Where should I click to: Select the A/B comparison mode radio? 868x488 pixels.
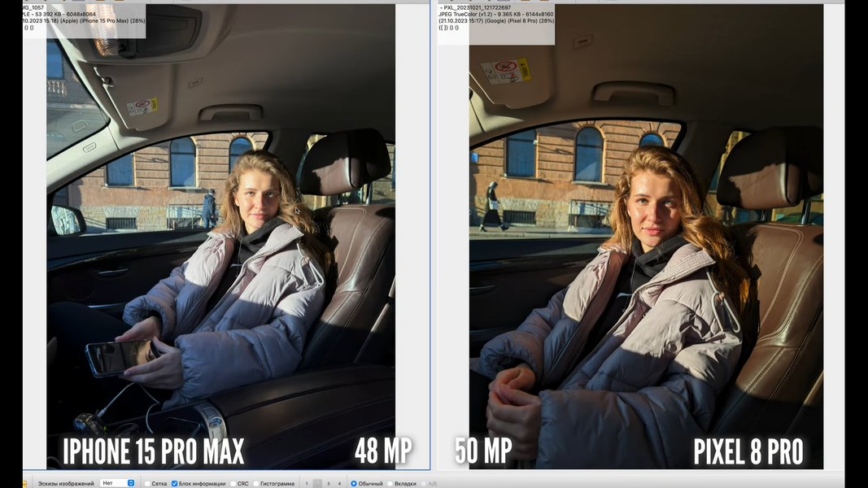pos(423,483)
